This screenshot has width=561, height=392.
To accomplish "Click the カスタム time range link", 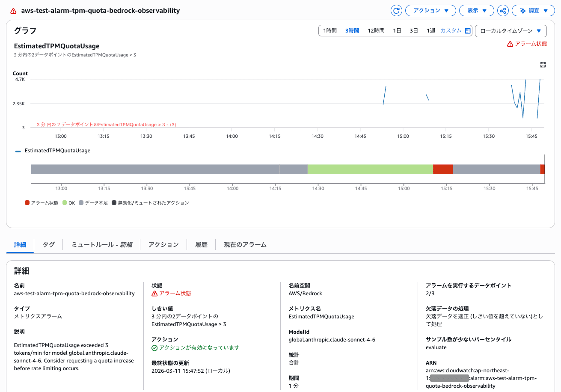I will [451, 30].
